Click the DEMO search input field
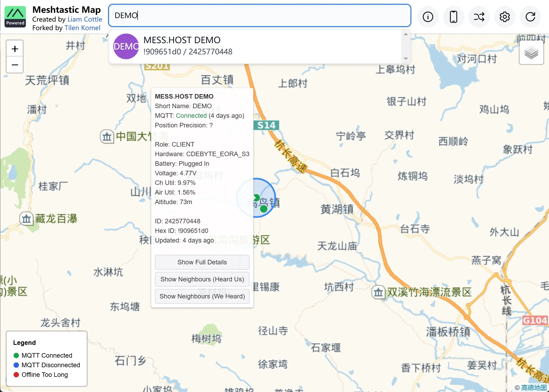 click(259, 15)
